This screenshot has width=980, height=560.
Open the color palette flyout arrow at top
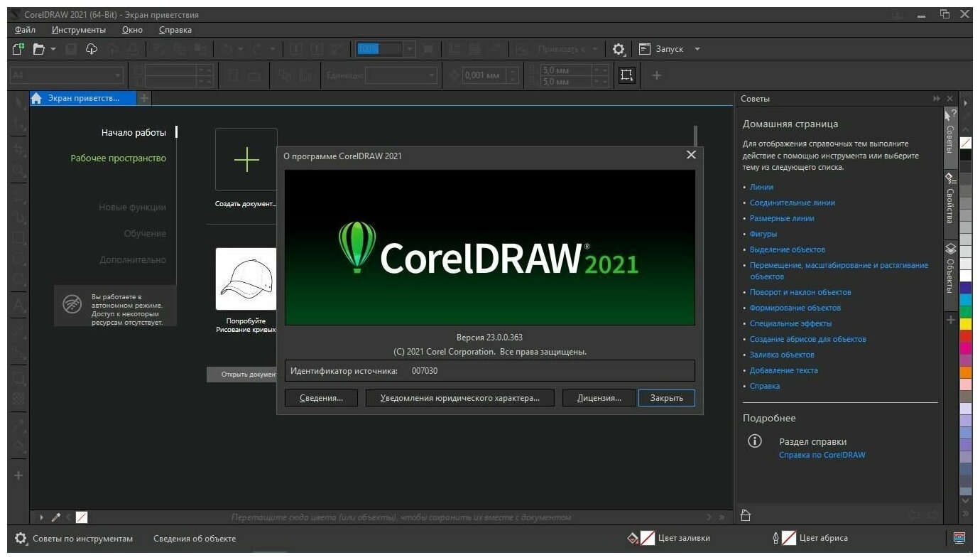tap(966, 103)
